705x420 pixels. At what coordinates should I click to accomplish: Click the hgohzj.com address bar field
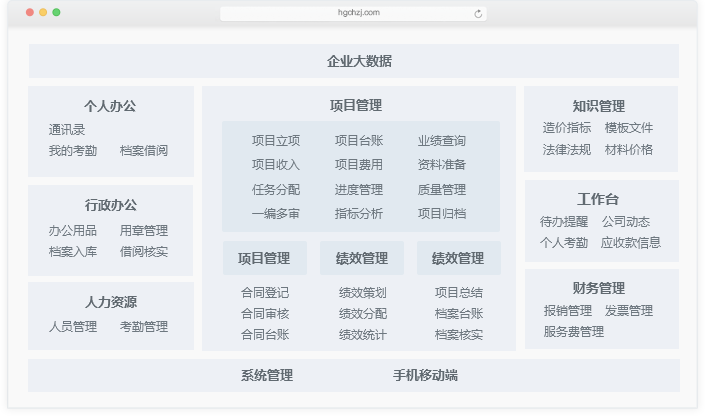pos(352,14)
